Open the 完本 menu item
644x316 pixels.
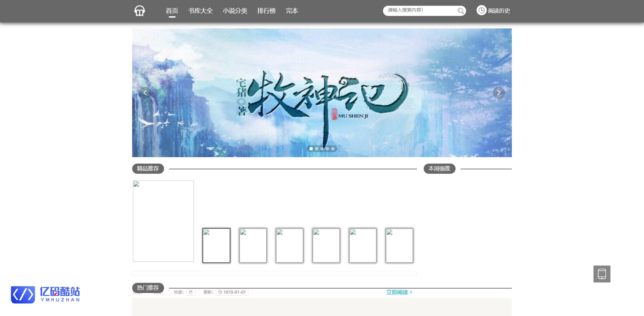click(x=292, y=11)
